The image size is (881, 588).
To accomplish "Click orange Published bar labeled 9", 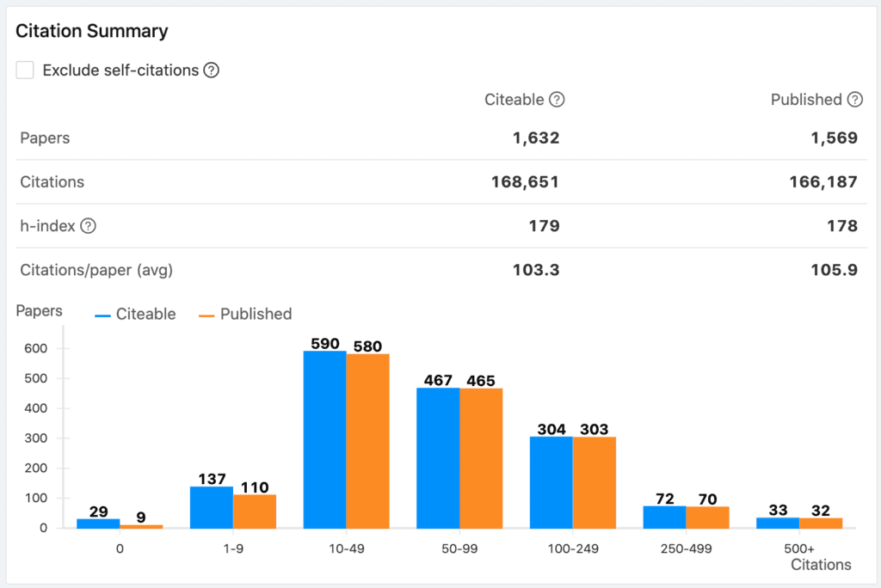I will click(x=141, y=527).
